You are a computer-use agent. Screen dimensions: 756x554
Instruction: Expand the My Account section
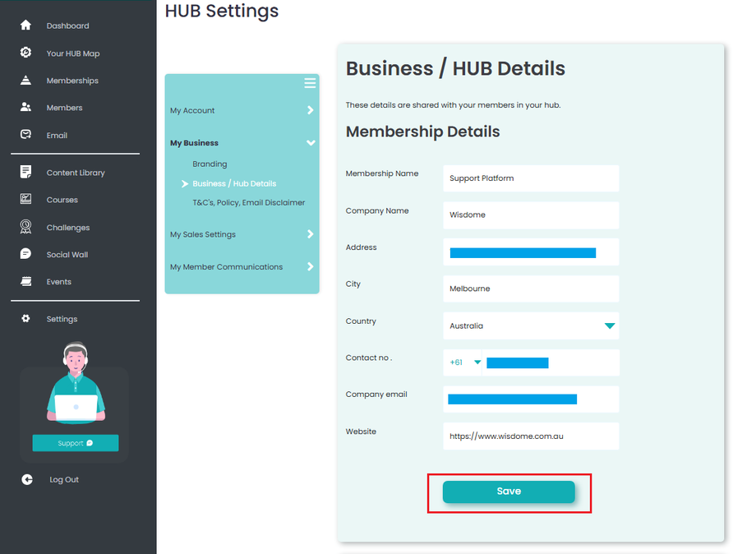[x=310, y=110]
